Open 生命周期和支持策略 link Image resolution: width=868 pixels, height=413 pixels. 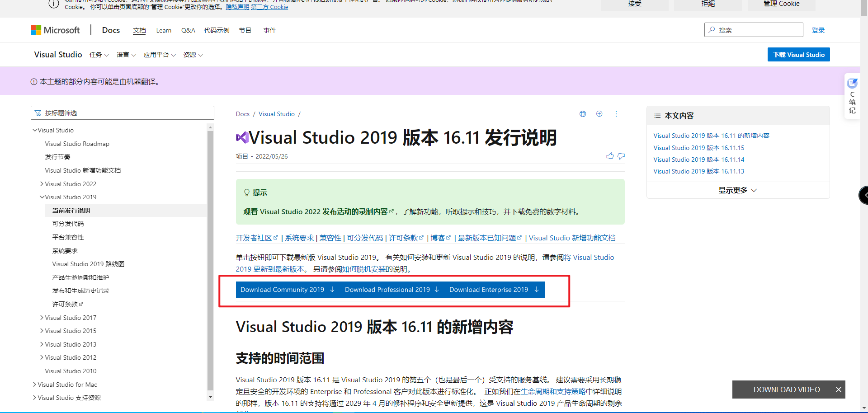[553, 391]
